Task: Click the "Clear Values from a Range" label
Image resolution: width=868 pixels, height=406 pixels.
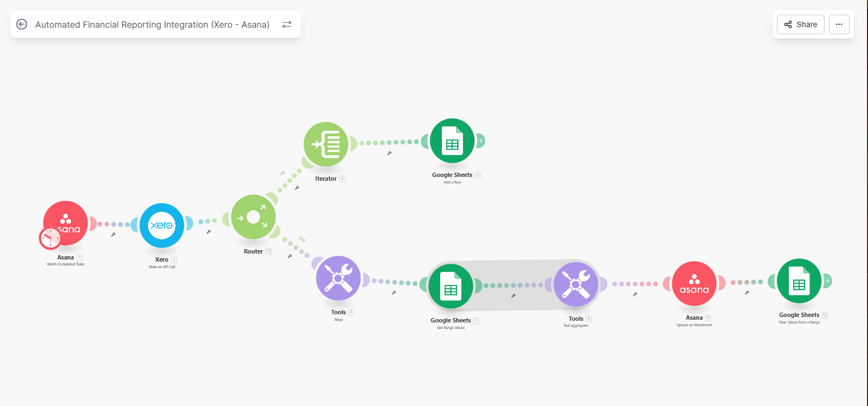Action: [799, 322]
